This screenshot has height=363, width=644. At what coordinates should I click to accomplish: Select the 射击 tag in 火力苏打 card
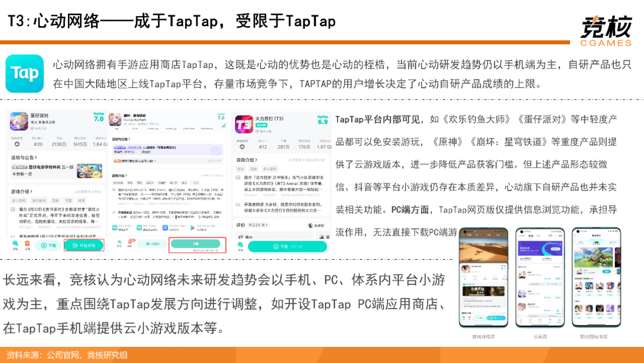240,169
